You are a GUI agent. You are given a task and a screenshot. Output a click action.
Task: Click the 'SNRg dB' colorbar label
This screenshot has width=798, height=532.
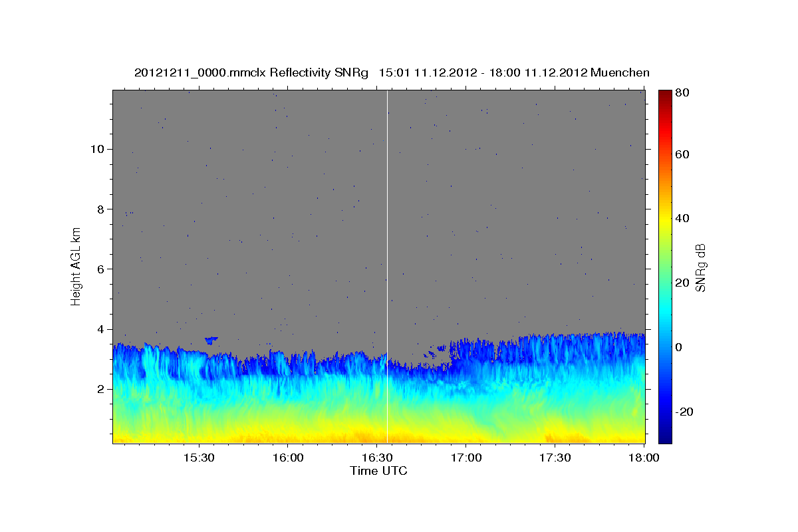(700, 268)
